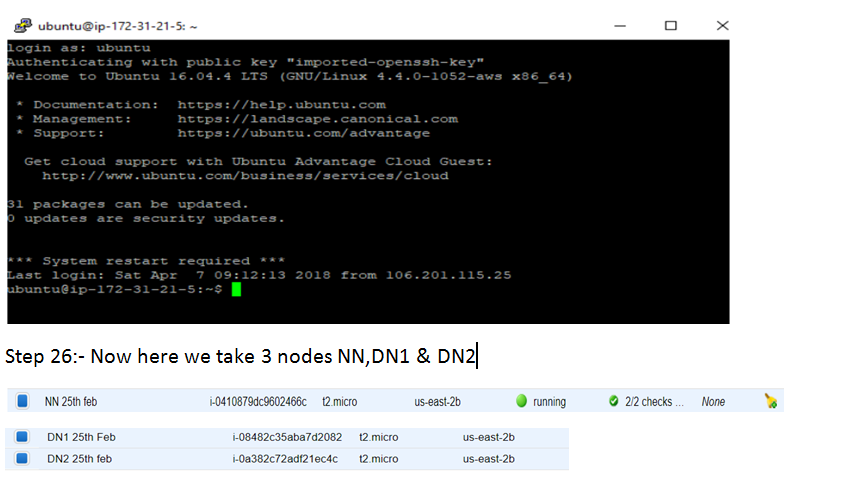Image resolution: width=847 pixels, height=488 pixels.
Task: Click the title text ubuntu@ip-172-31-21-5
Action: tap(111, 26)
